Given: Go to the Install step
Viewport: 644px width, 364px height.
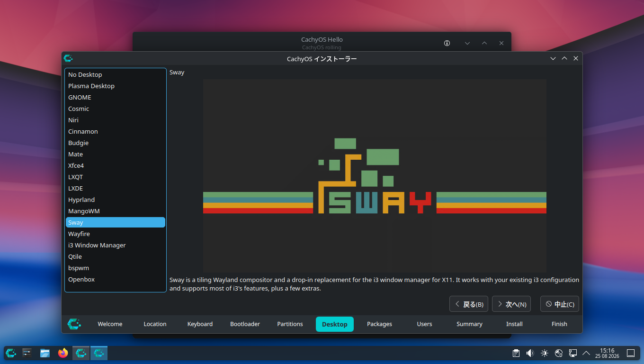Looking at the screenshot, I should pos(514,324).
